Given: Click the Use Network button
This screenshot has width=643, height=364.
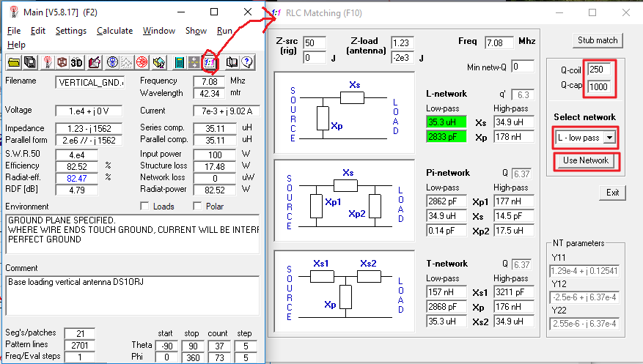Looking at the screenshot, I should (586, 160).
